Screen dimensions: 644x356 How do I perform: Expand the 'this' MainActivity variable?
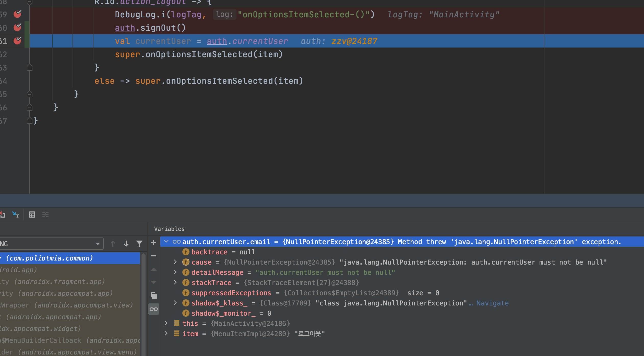[x=166, y=323]
